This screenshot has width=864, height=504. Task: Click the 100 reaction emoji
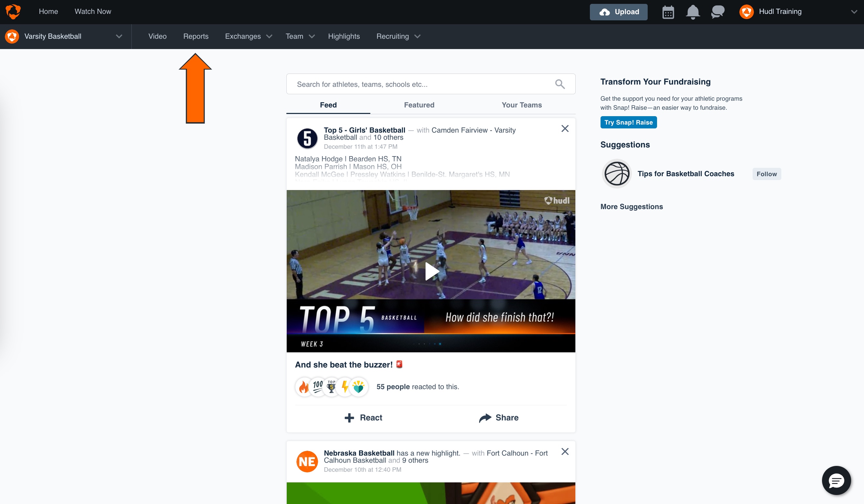tap(318, 387)
